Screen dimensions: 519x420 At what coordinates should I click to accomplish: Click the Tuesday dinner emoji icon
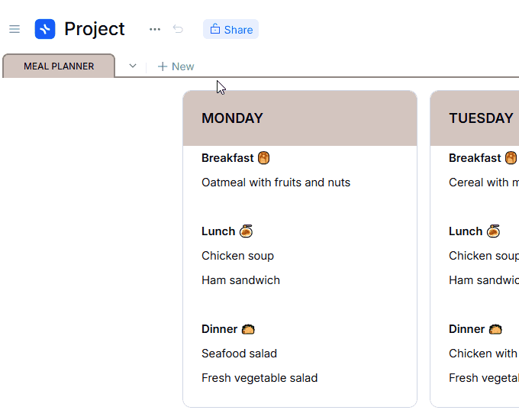(495, 329)
